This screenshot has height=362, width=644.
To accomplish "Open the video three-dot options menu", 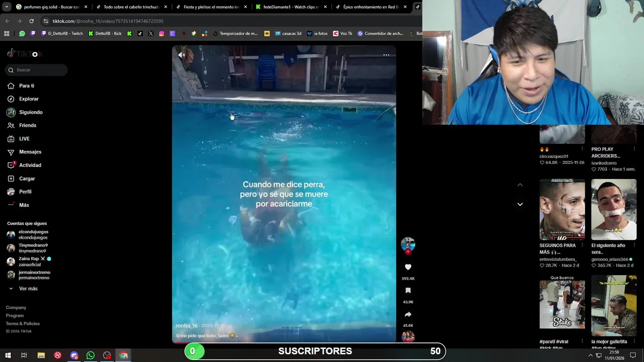I will (x=386, y=55).
